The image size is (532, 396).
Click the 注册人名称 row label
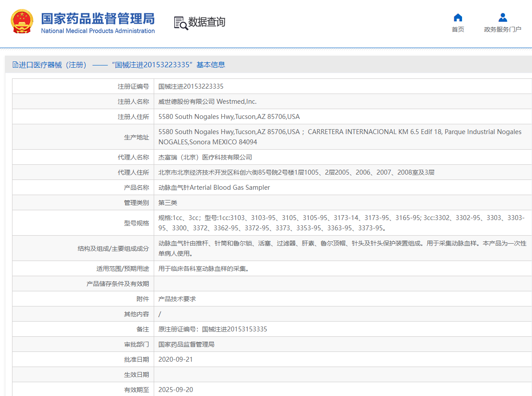click(133, 102)
